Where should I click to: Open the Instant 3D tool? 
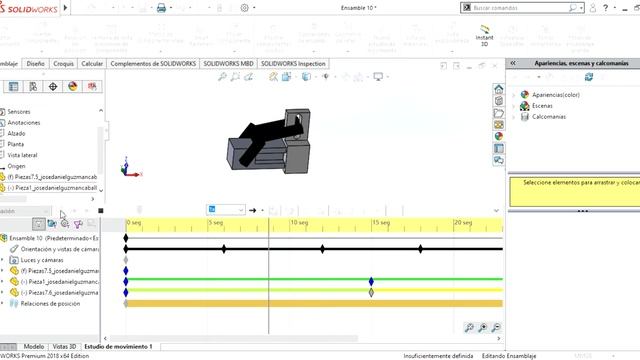(484, 35)
